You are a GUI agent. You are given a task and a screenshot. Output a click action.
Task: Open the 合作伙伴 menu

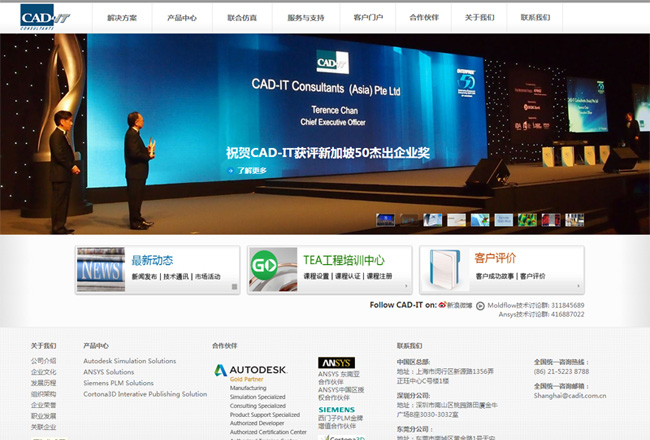point(424,17)
